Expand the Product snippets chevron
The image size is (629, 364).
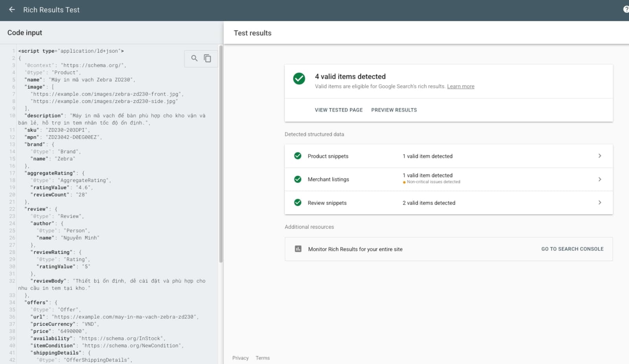600,156
